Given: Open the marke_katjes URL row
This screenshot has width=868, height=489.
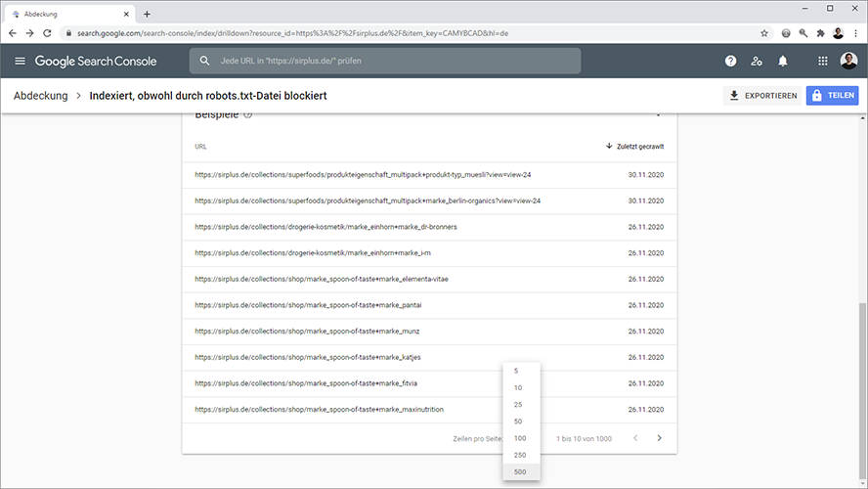Looking at the screenshot, I should [429, 357].
